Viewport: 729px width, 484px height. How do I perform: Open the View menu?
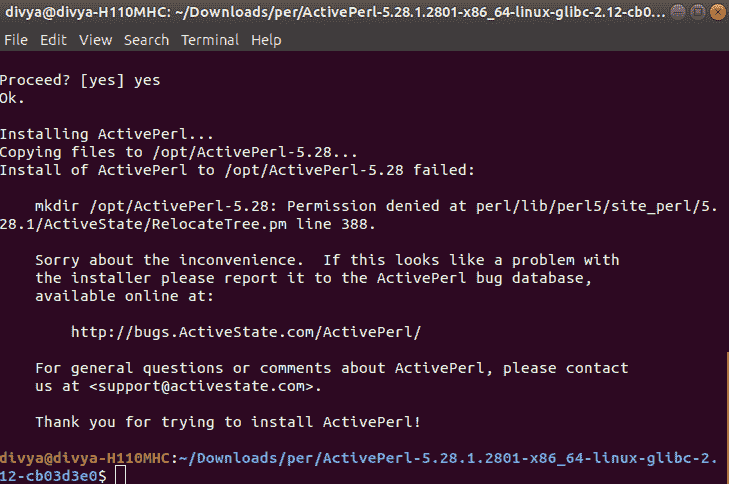tap(95, 40)
